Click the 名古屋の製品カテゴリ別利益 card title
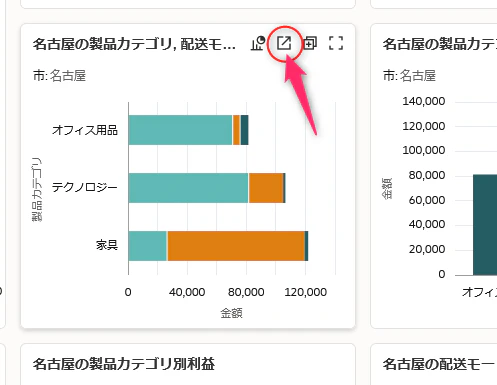 point(124,364)
